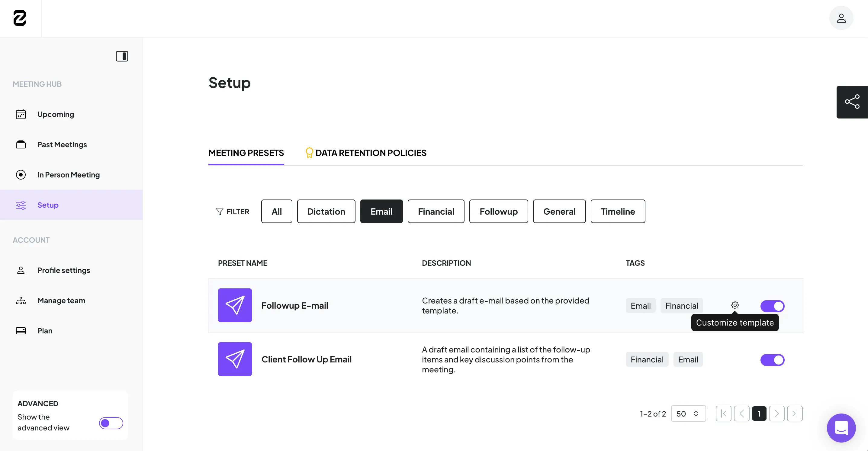868x451 pixels.
Task: Click the In Person Meeting record icon
Action: 21,175
